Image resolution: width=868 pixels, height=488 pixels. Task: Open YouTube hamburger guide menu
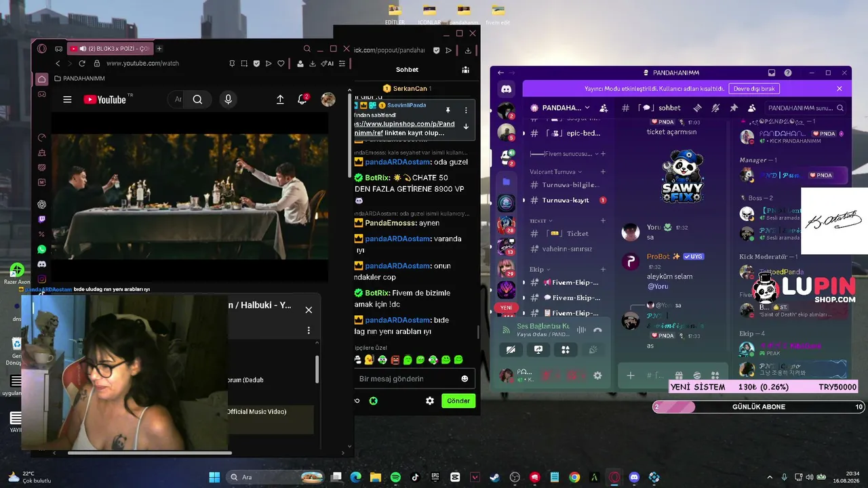coord(67,100)
